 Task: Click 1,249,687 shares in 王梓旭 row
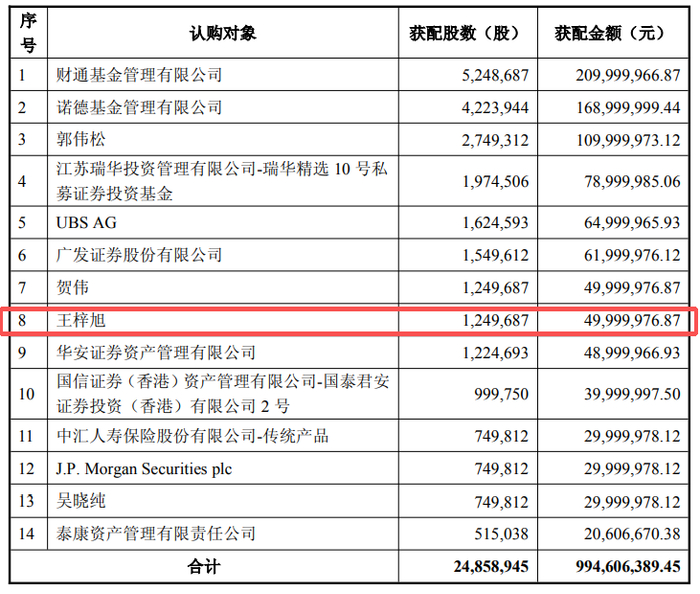pyautogui.click(x=495, y=320)
